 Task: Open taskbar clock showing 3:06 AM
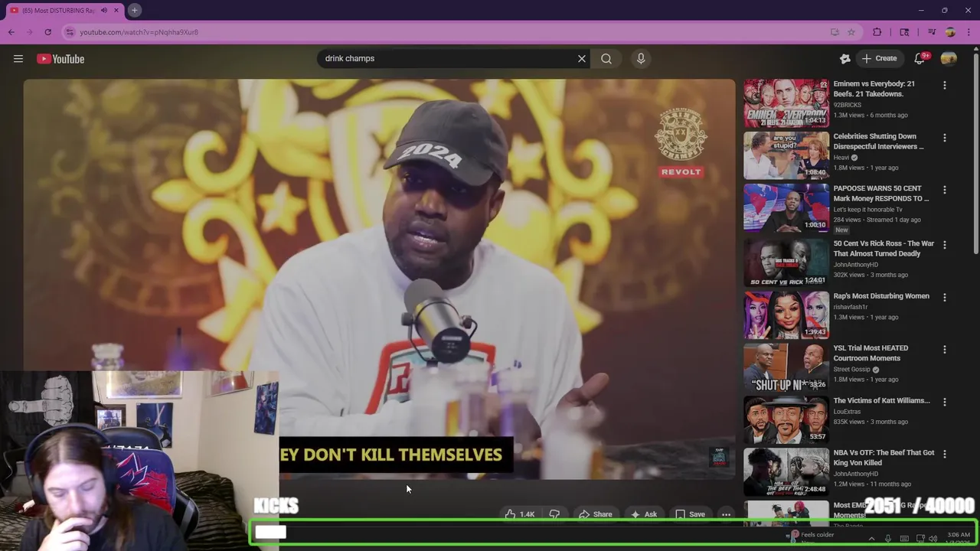pos(959,539)
